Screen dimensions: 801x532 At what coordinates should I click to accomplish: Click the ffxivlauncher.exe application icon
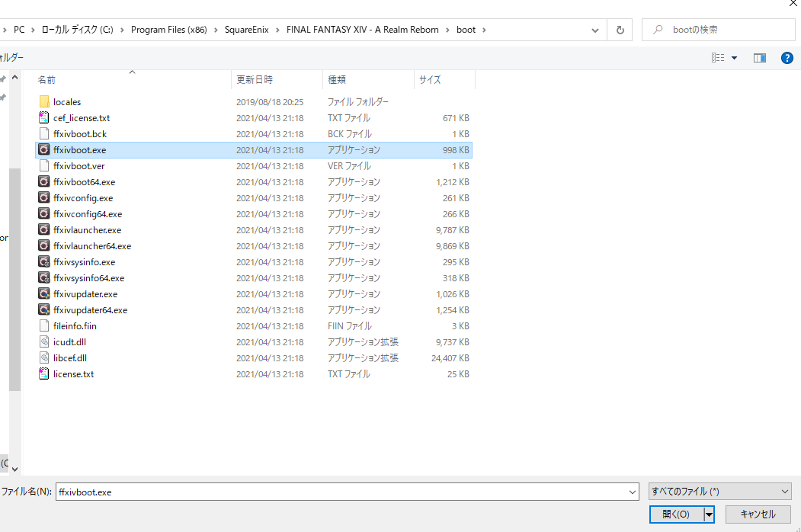tap(44, 229)
